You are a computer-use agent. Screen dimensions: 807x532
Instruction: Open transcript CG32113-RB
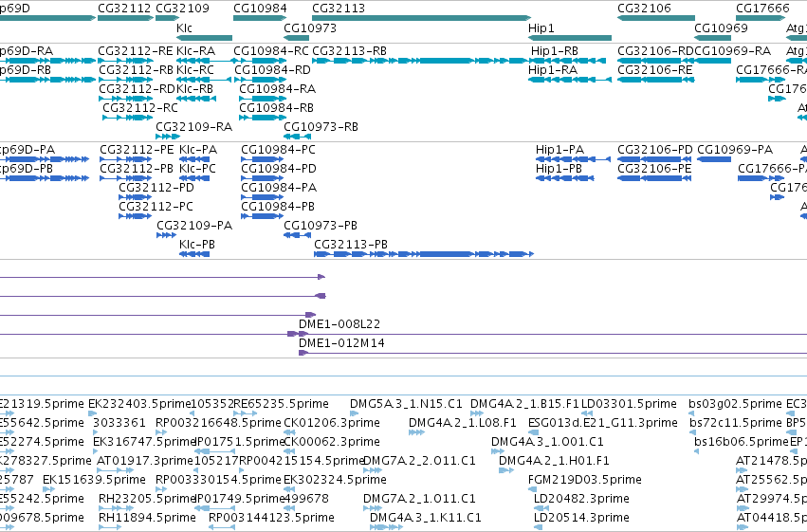420,61
